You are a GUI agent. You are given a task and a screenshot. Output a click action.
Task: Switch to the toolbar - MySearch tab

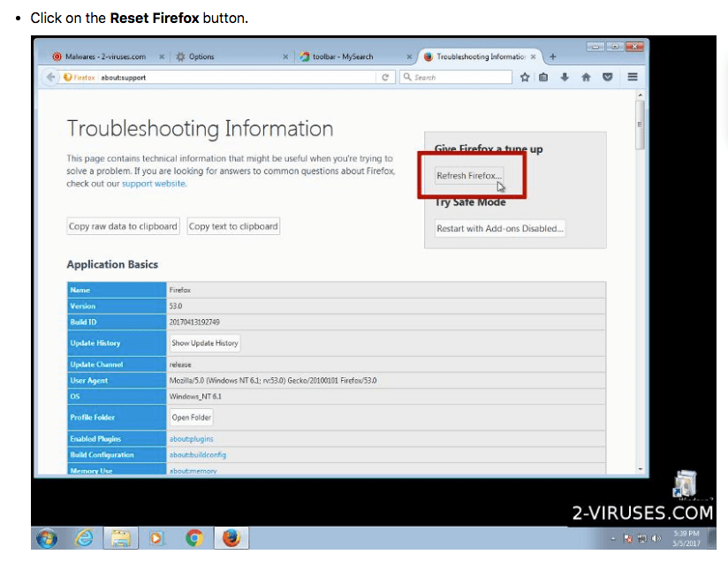(343, 57)
